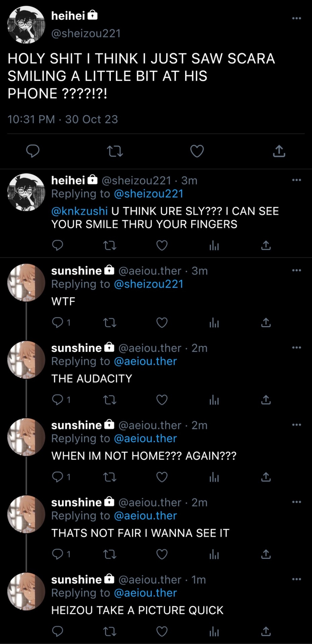Like the 'WTF' reply
The height and width of the screenshot is (644, 312).
pos(162,323)
